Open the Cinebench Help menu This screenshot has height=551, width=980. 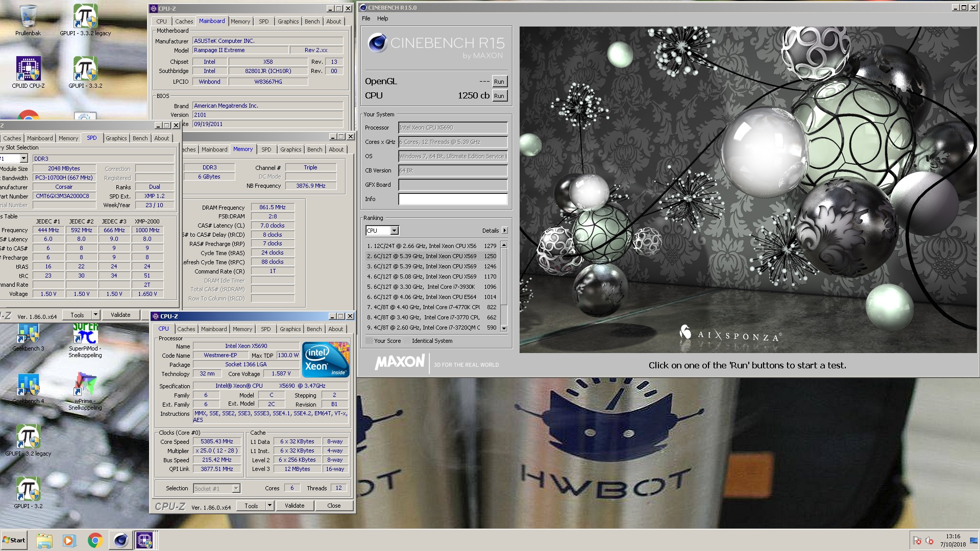pyautogui.click(x=382, y=18)
